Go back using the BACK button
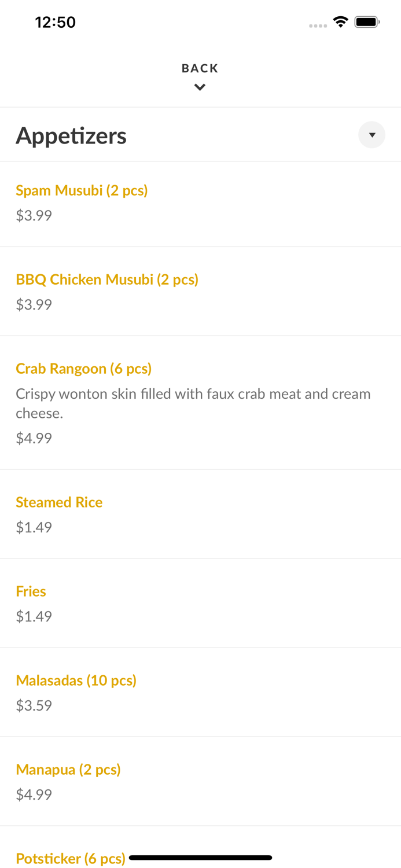 click(200, 68)
